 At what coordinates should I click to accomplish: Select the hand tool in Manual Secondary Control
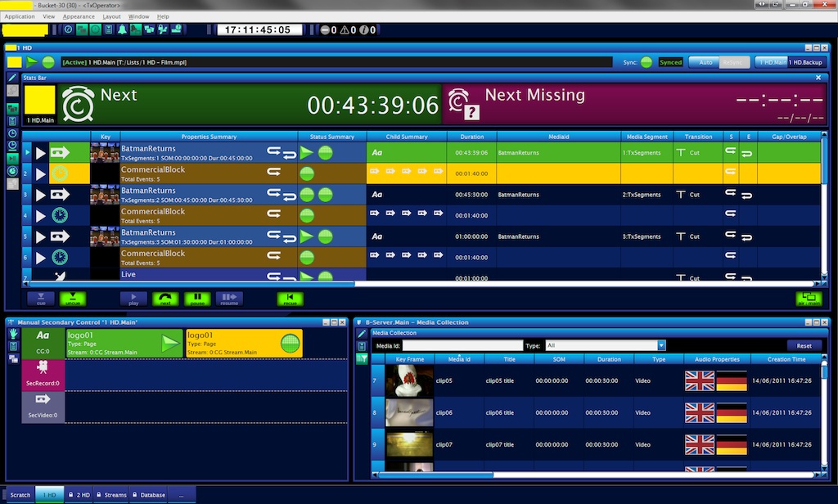coord(13,334)
